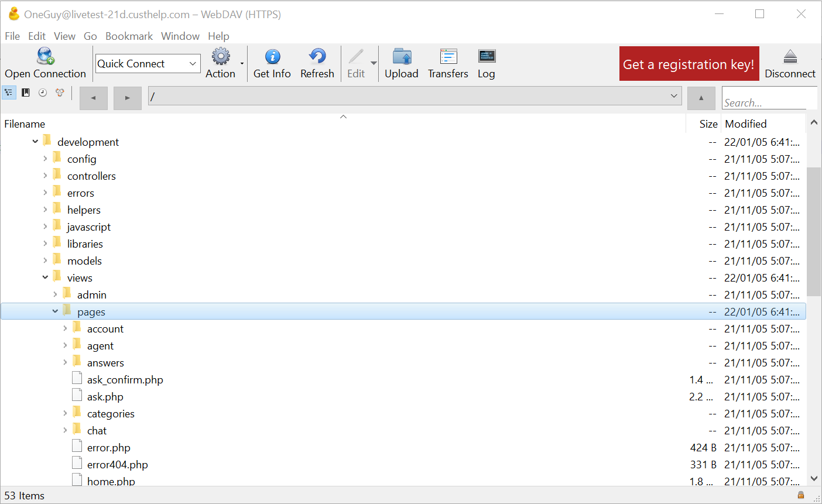The width and height of the screenshot is (822, 504).
Task: Open the Go menu
Action: point(90,36)
